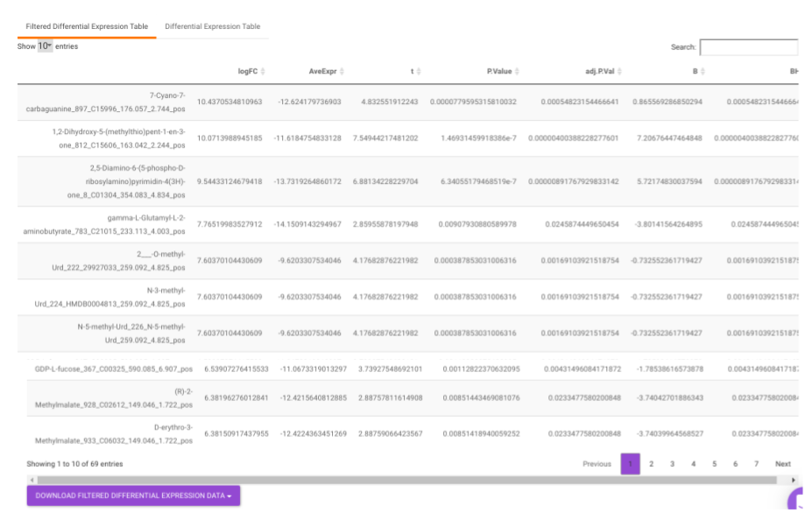Select the N-3-methyl-Urd row name
The width and height of the screenshot is (812, 513).
[109, 297]
